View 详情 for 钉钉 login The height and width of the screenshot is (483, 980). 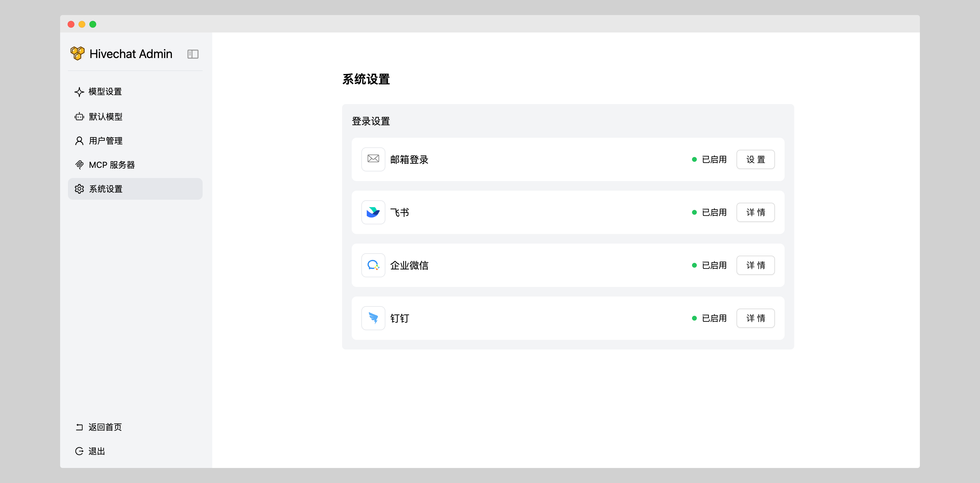(x=755, y=318)
